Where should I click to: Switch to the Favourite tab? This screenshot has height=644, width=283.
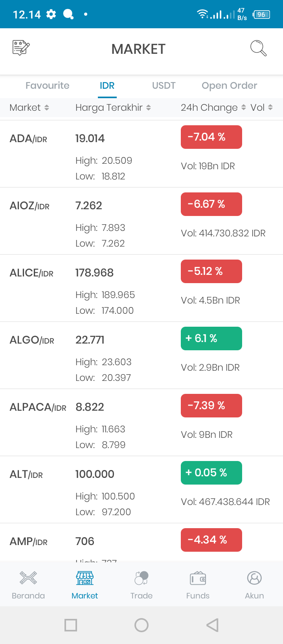(x=48, y=86)
